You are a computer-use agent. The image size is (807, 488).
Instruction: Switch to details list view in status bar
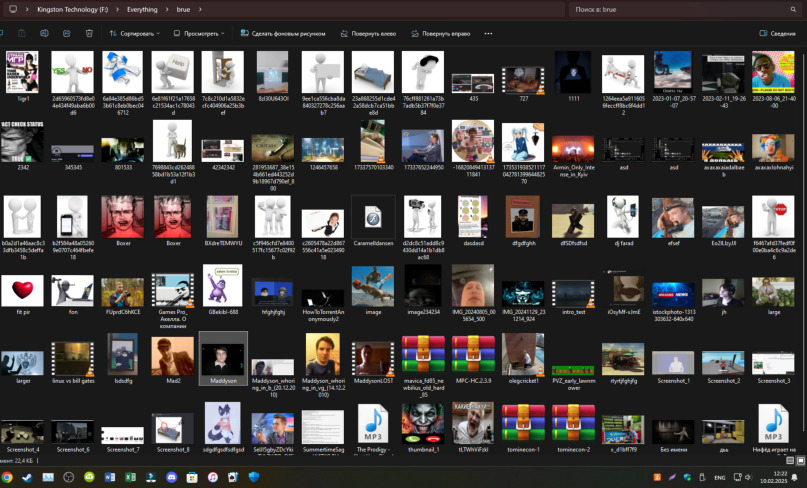(790, 461)
